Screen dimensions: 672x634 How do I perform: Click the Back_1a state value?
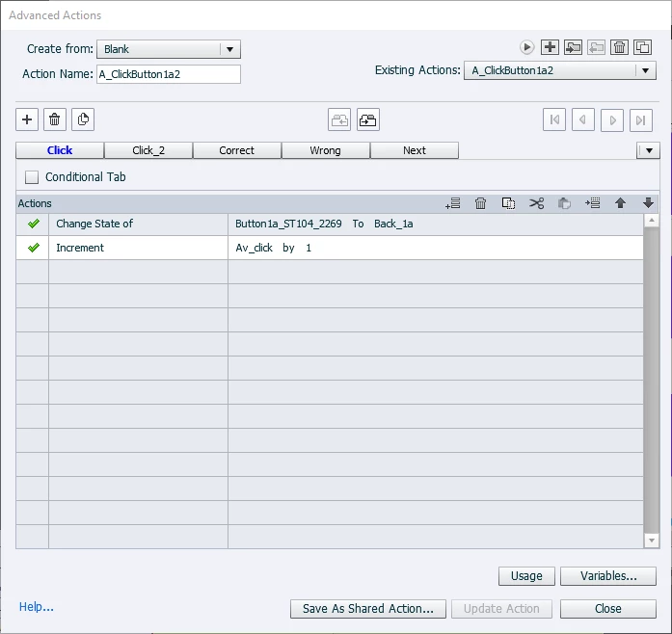coord(393,224)
